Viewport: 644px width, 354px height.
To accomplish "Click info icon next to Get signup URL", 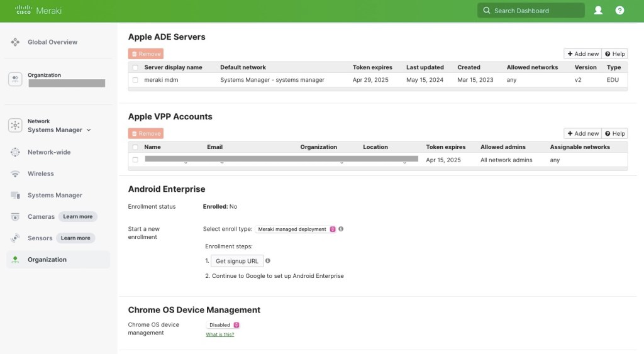I will (268, 260).
